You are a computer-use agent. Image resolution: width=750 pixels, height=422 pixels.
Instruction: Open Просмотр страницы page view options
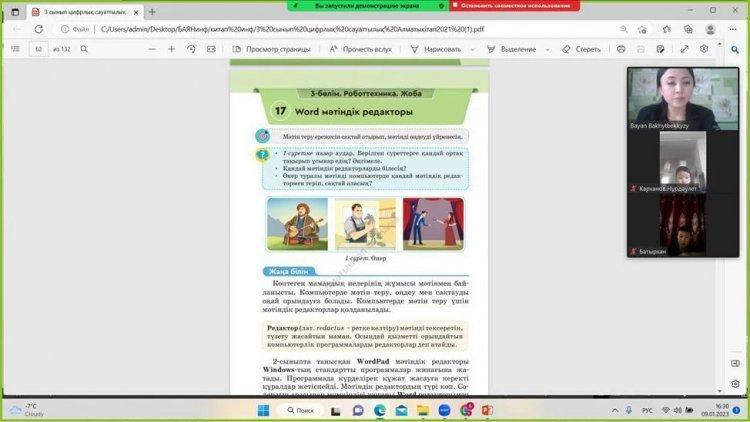click(271, 49)
